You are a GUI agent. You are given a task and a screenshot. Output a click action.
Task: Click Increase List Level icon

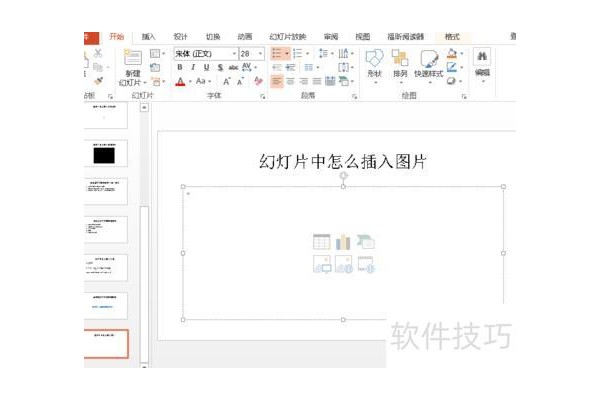coord(290,67)
